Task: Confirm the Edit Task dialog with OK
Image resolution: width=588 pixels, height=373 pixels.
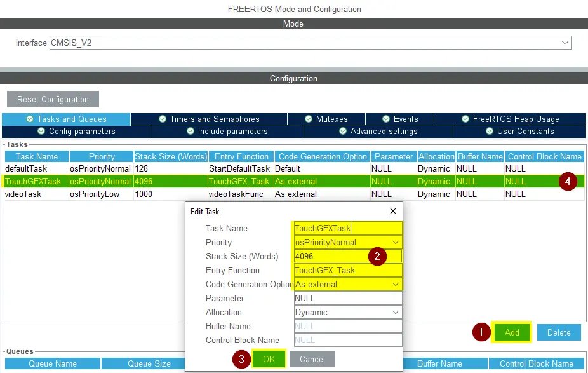Action: click(269, 359)
